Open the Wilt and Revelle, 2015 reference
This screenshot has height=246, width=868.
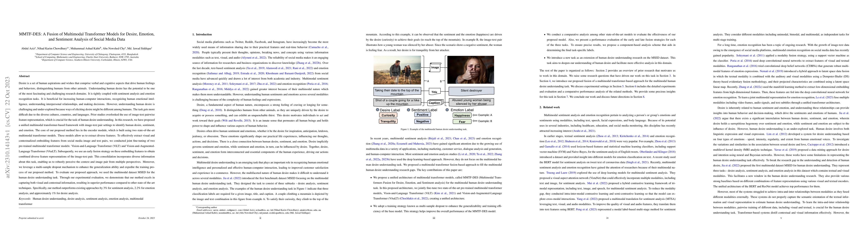(236, 121)
